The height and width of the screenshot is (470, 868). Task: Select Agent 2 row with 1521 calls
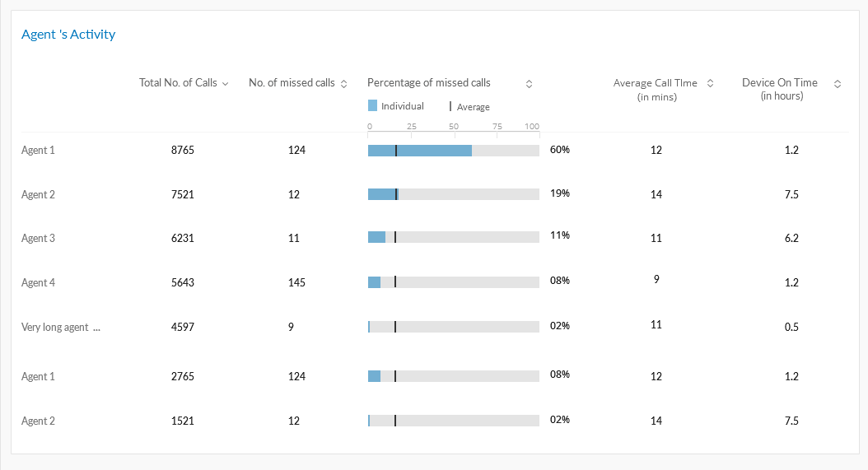[38, 421]
